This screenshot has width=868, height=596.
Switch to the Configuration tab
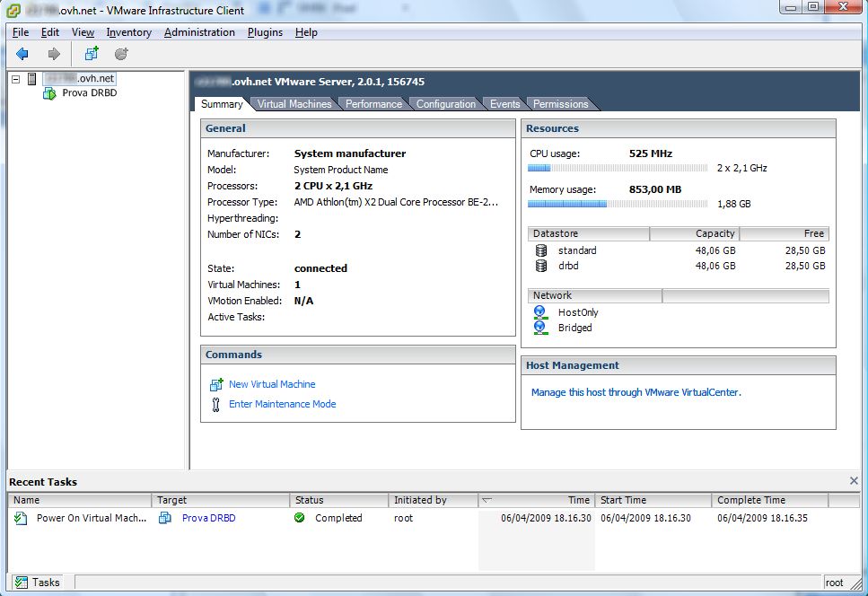[x=445, y=104]
